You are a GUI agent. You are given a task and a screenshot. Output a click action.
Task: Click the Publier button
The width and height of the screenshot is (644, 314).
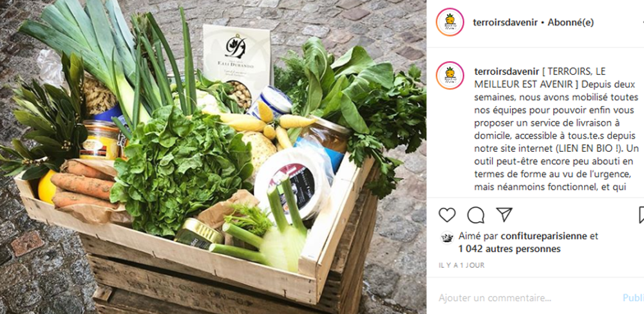pyautogui.click(x=633, y=298)
